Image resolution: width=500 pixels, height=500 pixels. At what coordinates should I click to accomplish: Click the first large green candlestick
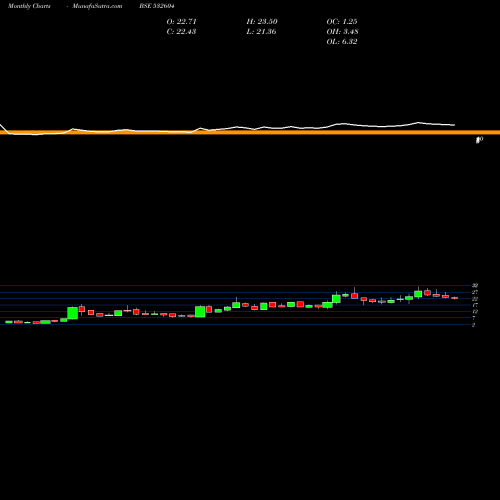(73, 313)
